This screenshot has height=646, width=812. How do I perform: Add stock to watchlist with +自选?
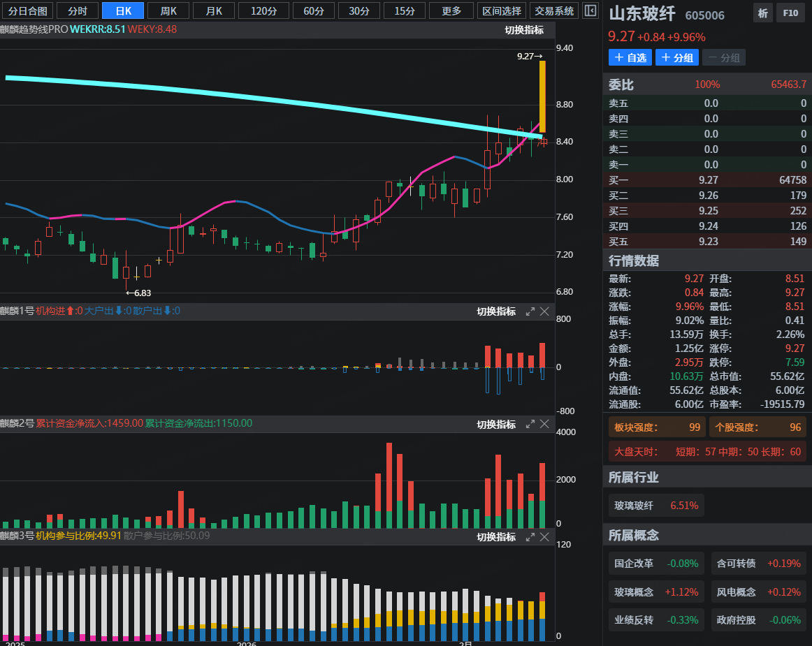630,57
